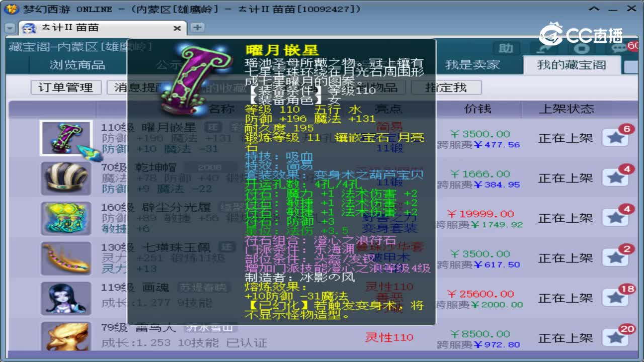
Task: Click the 乾坤帽 item thumbnail
Action: pos(67,178)
